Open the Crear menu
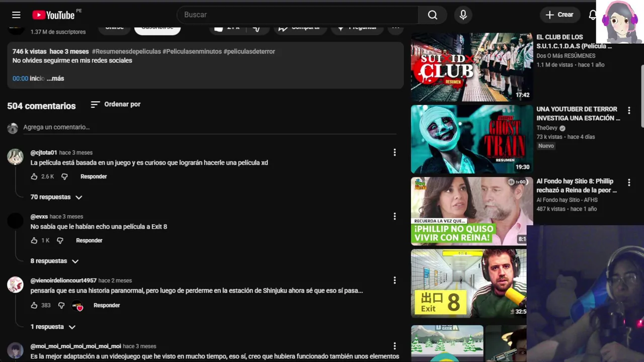 (x=560, y=15)
